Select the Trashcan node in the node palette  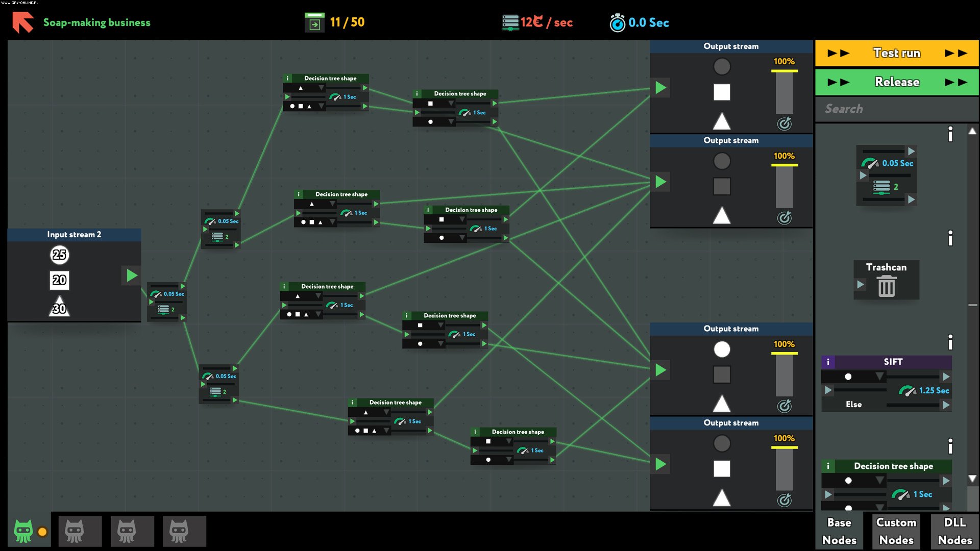pos(886,279)
